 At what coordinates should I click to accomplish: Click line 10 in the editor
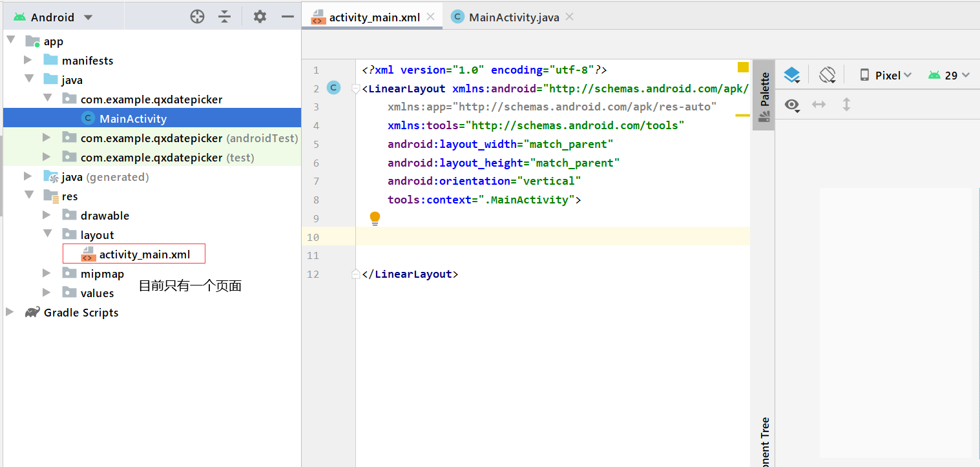552,237
